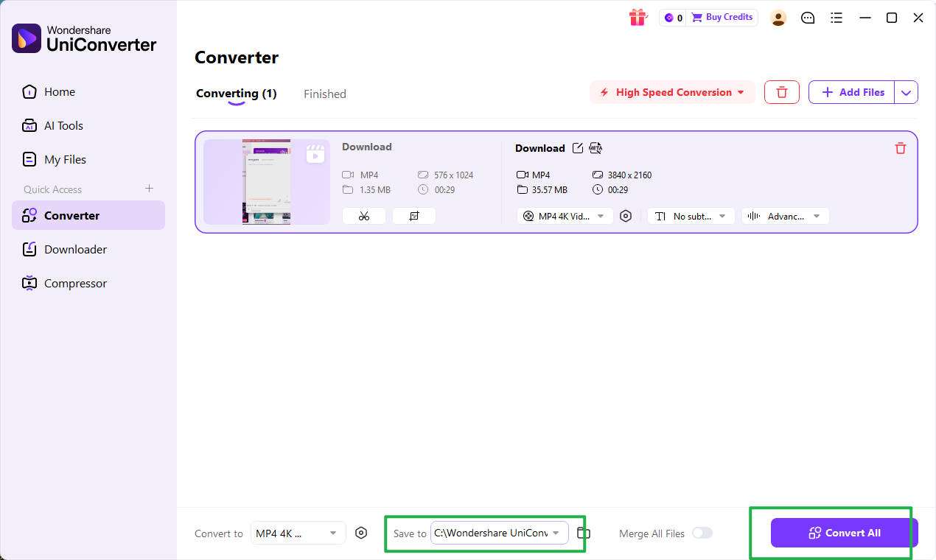Viewport: 936px width, 560px height.
Task: Switch to the Finished tab
Action: pyautogui.click(x=325, y=94)
